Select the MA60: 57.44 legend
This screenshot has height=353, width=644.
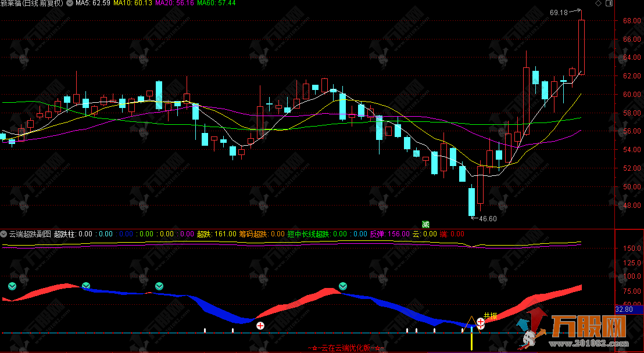click(216, 3)
